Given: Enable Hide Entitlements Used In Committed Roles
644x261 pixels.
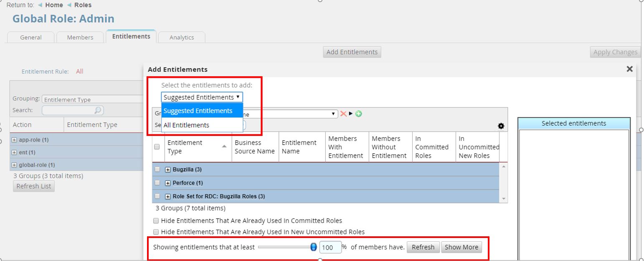Looking at the screenshot, I should [156, 220].
